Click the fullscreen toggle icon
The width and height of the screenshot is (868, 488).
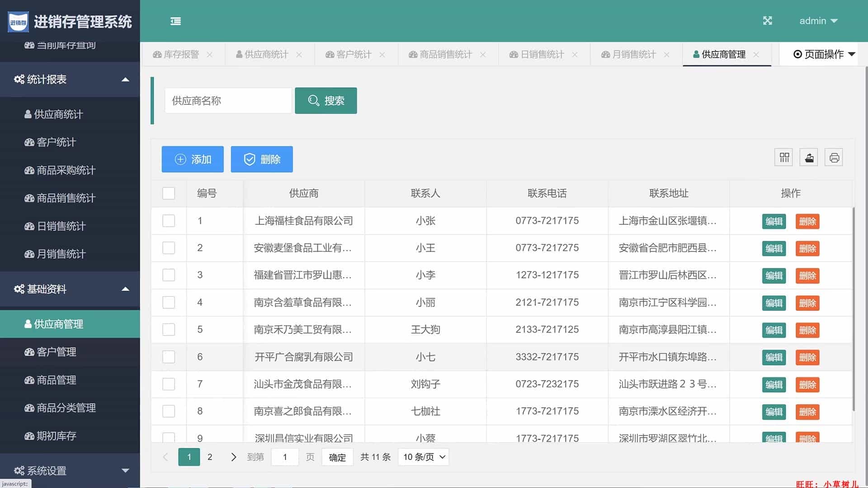coord(767,21)
